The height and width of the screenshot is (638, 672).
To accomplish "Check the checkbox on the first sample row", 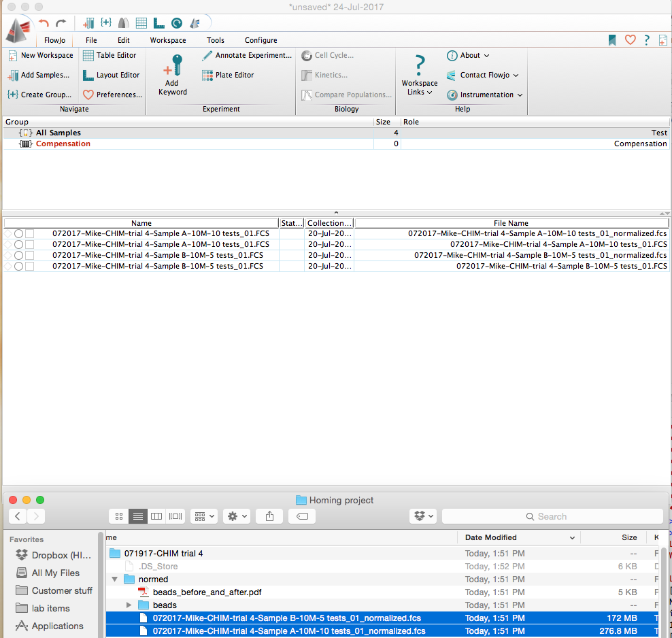I will coord(28,233).
